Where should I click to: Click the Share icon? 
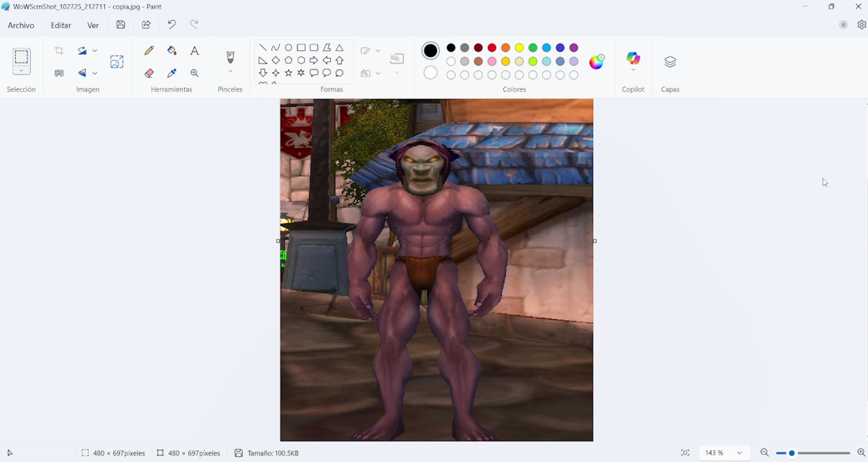[146, 25]
